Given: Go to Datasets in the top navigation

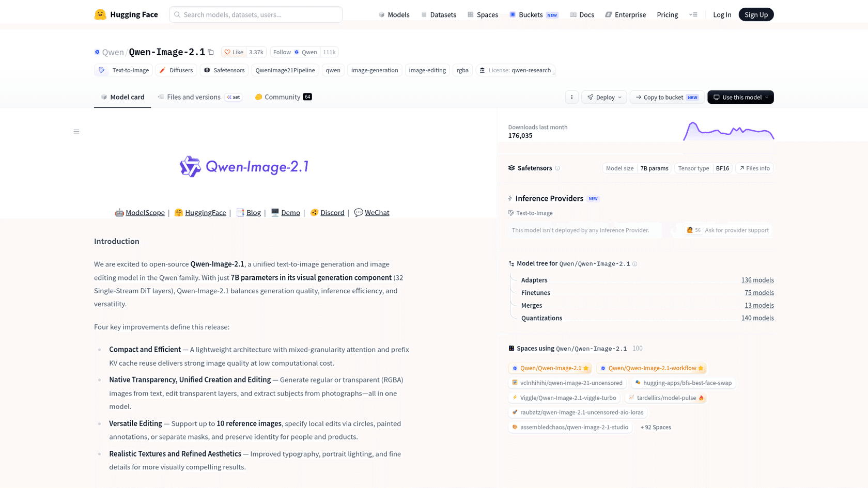Looking at the screenshot, I should [x=439, y=14].
